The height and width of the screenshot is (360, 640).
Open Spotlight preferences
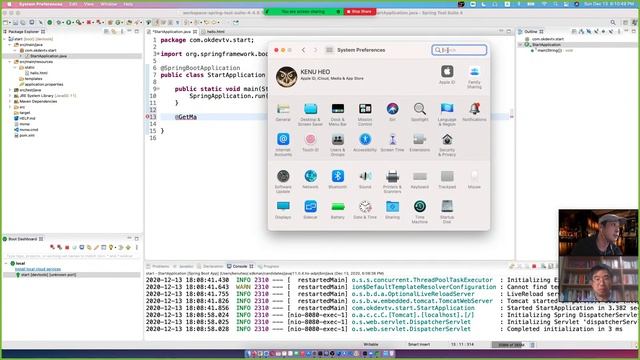(x=420, y=112)
